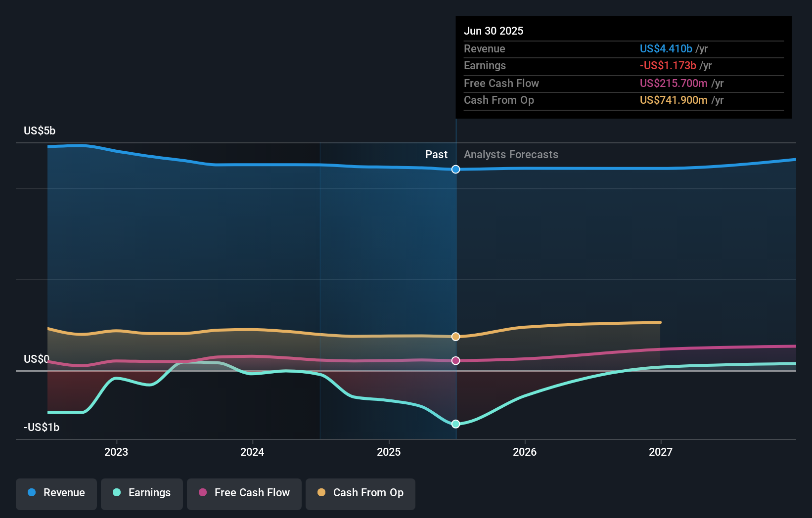Click the teal Earnings legend dot

116,493
